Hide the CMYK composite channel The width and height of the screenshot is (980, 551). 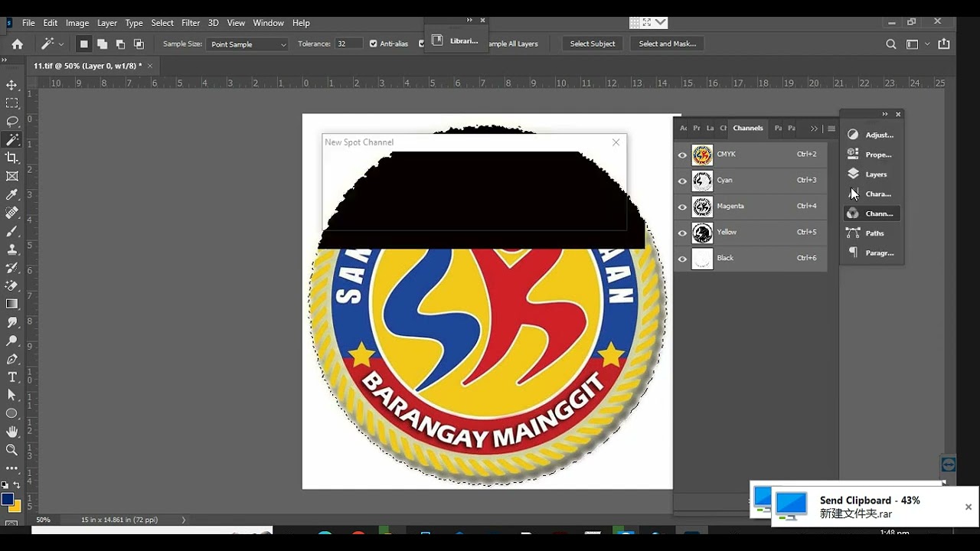tap(682, 155)
